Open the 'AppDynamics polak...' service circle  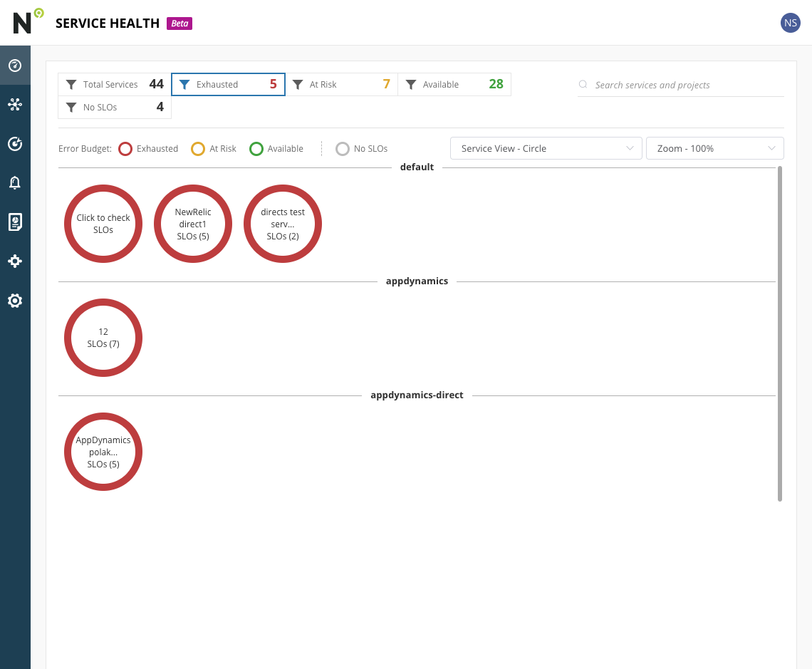103,452
